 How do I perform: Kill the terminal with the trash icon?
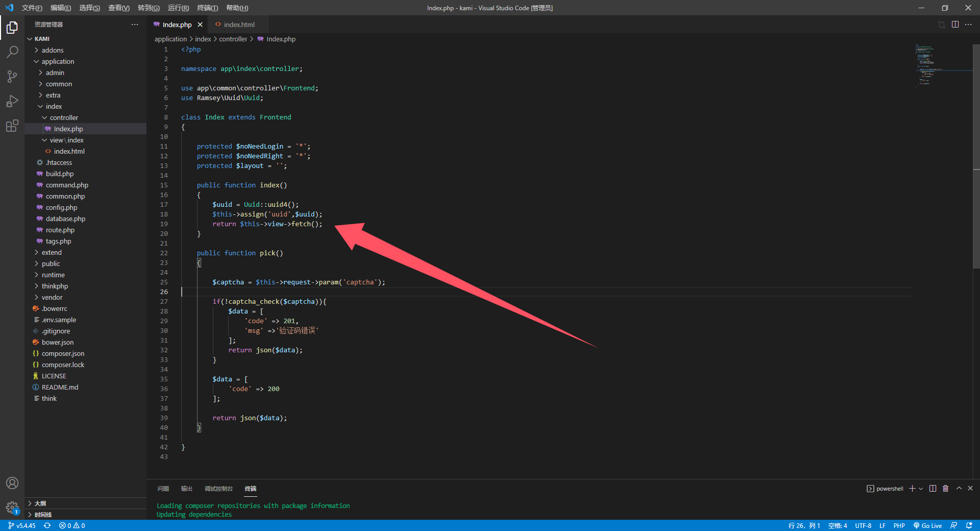945,489
